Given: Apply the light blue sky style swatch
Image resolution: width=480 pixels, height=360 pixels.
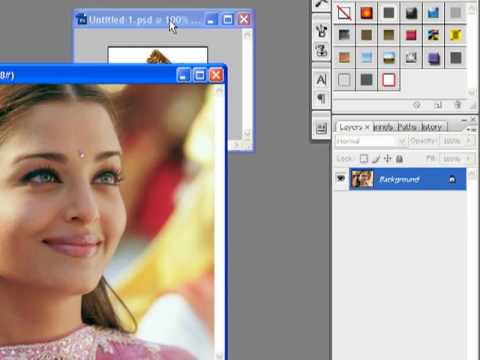Looking at the screenshot, I should (366, 57).
